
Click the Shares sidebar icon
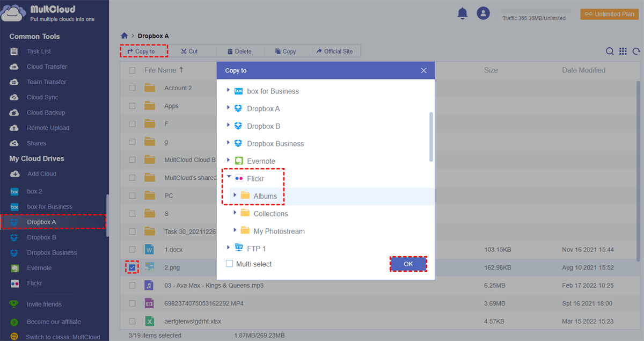coord(14,143)
